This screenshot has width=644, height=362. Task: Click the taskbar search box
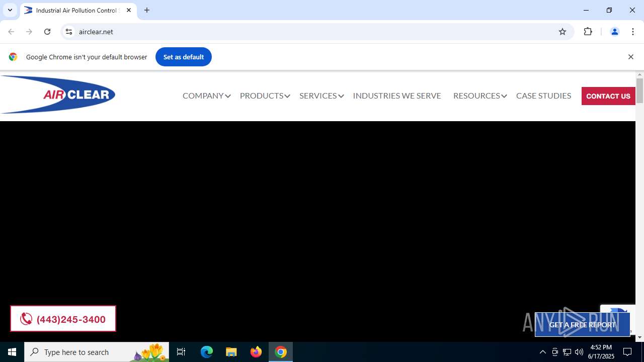pyautogui.click(x=97, y=352)
